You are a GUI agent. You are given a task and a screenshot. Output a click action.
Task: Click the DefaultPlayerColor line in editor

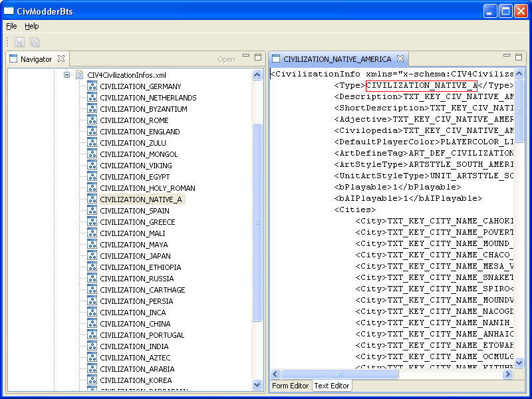point(424,142)
